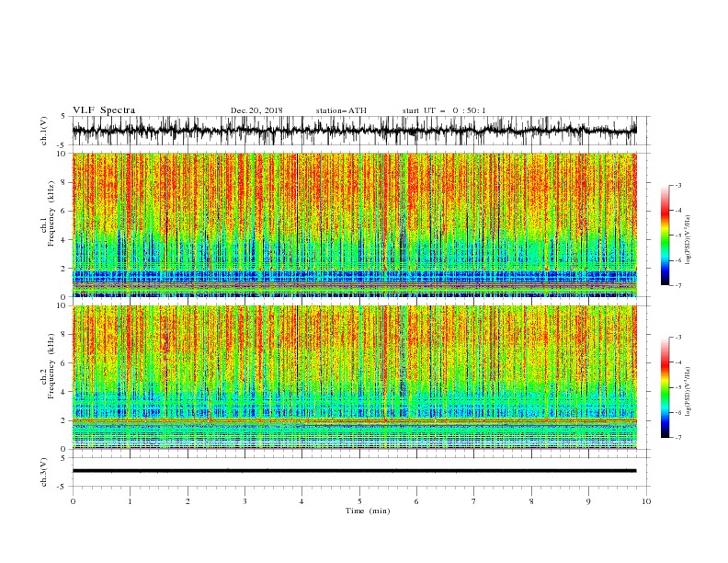
Task: Click the "10" tick on the time axis
Action: pyautogui.click(x=646, y=501)
